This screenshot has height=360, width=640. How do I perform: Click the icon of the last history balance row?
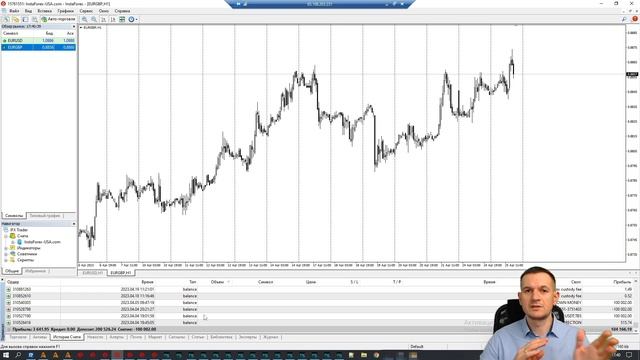[8, 322]
